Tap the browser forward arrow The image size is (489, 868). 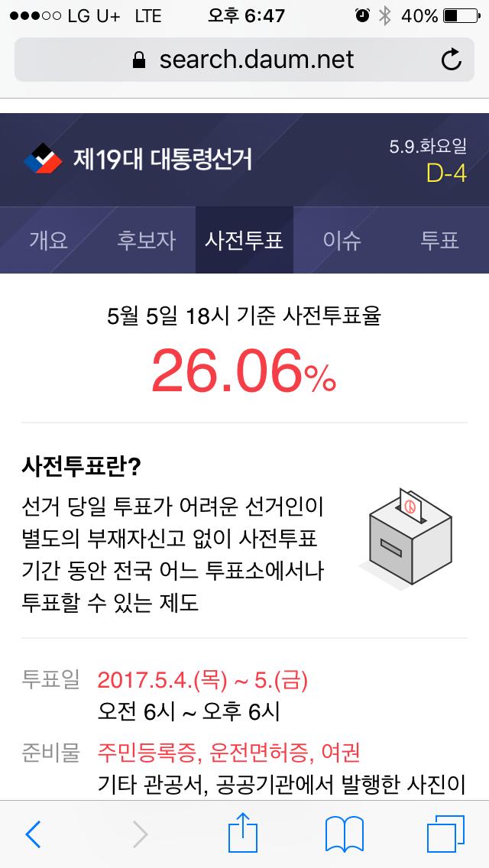(x=140, y=835)
